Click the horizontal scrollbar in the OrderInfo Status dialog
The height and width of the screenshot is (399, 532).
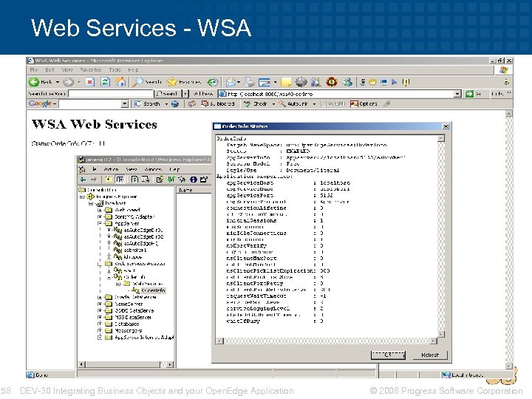point(327,341)
